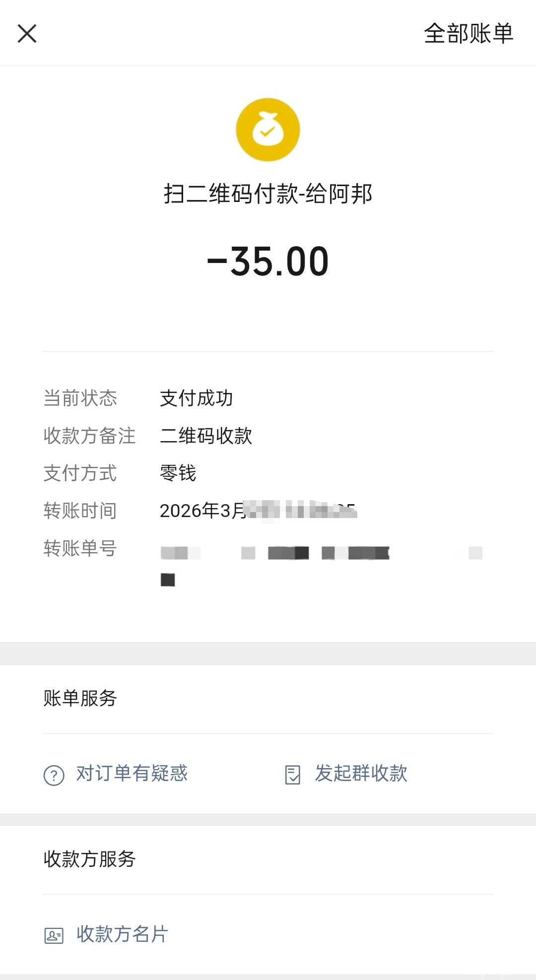This screenshot has height=980, width=536.
Task: Click the 收款方服务 section header
Action: point(90,859)
